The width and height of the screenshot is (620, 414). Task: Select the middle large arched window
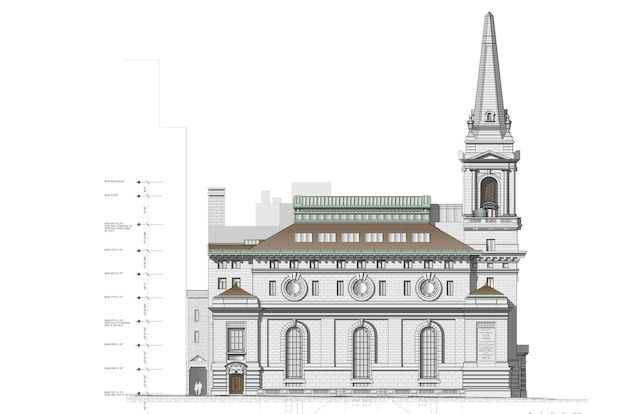(362, 352)
